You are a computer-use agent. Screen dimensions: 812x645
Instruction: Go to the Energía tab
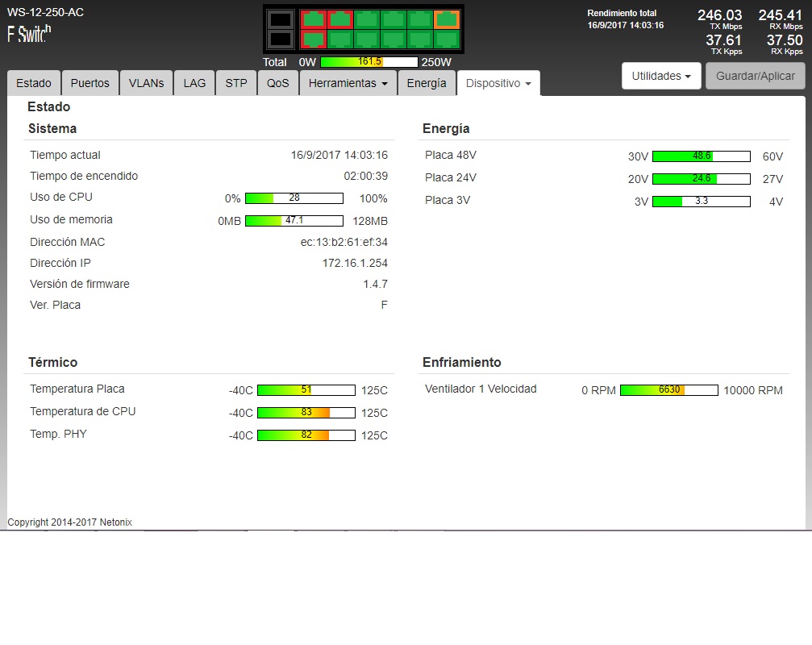coord(427,83)
